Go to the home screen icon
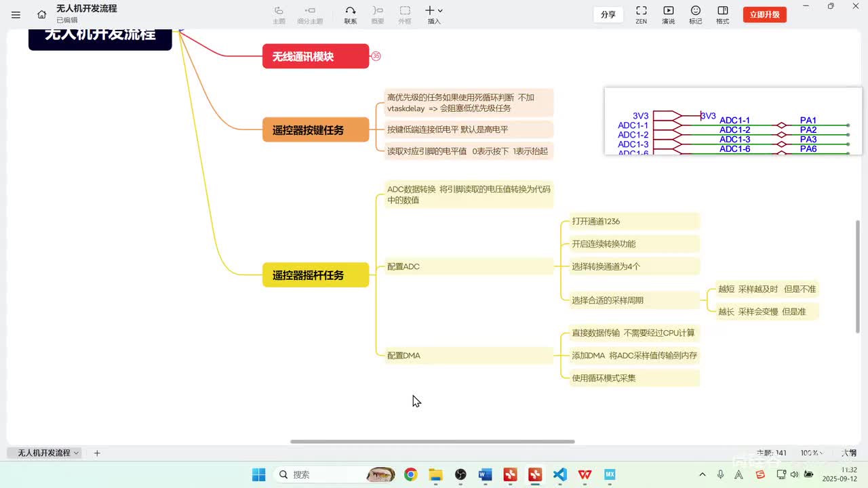The width and height of the screenshot is (868, 488). tap(42, 14)
